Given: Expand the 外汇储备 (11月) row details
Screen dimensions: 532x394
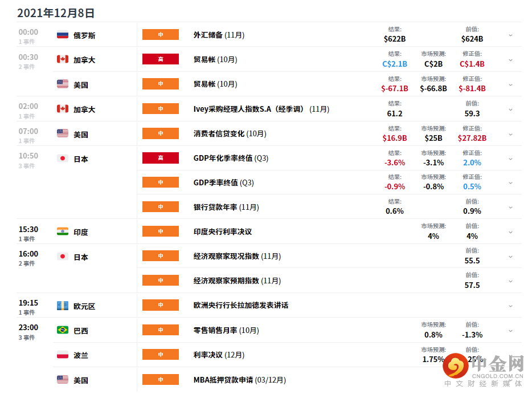Looking at the screenshot, I should 510,35.
